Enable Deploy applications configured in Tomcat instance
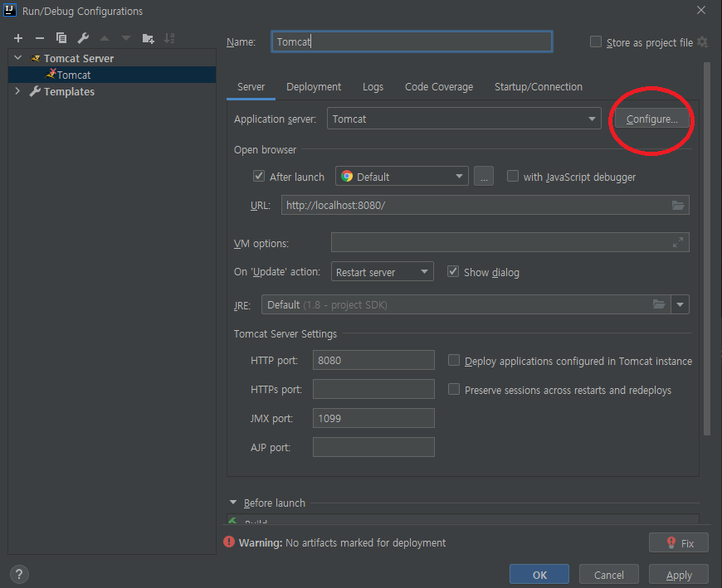722x588 pixels. click(x=454, y=360)
